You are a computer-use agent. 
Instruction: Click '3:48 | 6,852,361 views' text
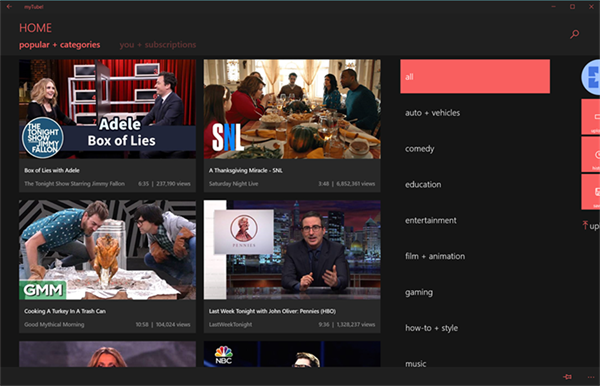click(347, 184)
